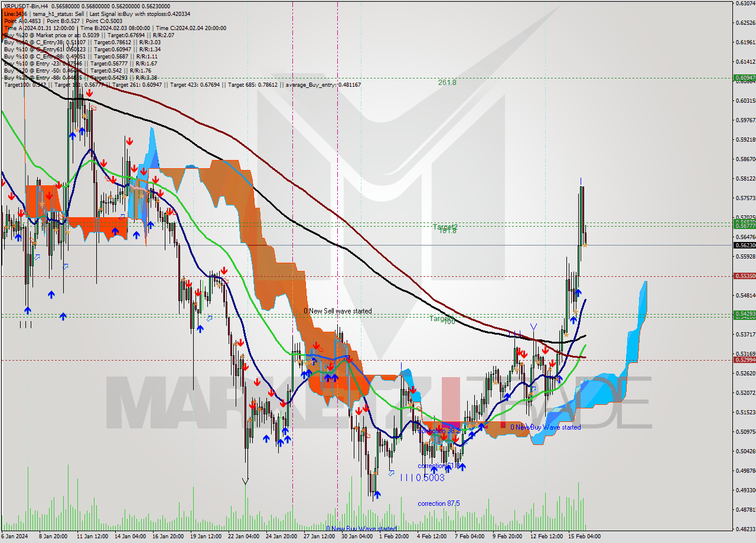Click the 0.50975 price scale value

pos(745,431)
